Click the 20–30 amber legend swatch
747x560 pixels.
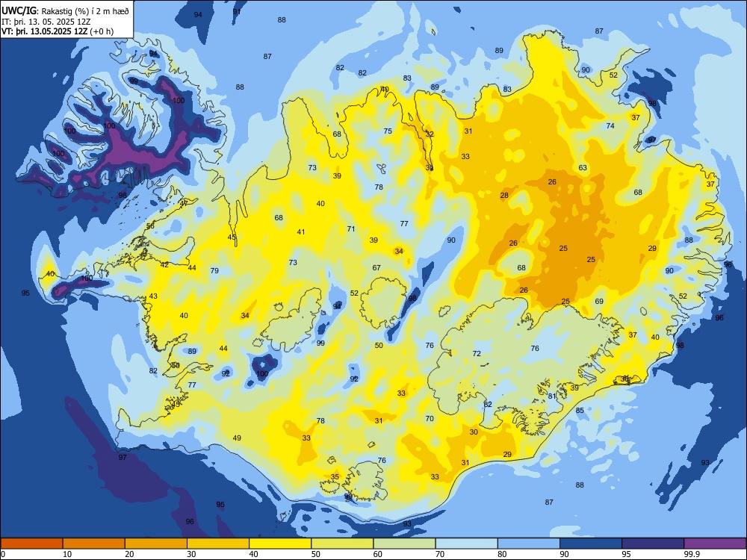156,544
